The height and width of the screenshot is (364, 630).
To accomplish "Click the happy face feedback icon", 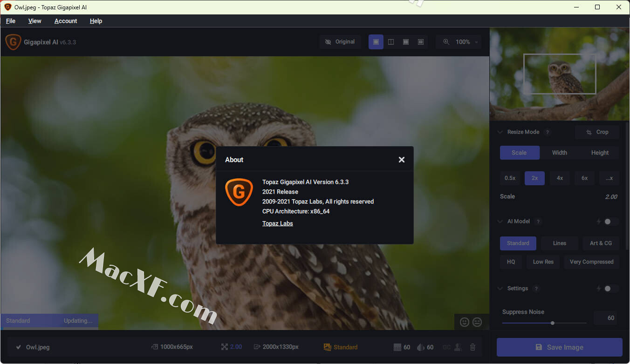I will click(464, 322).
